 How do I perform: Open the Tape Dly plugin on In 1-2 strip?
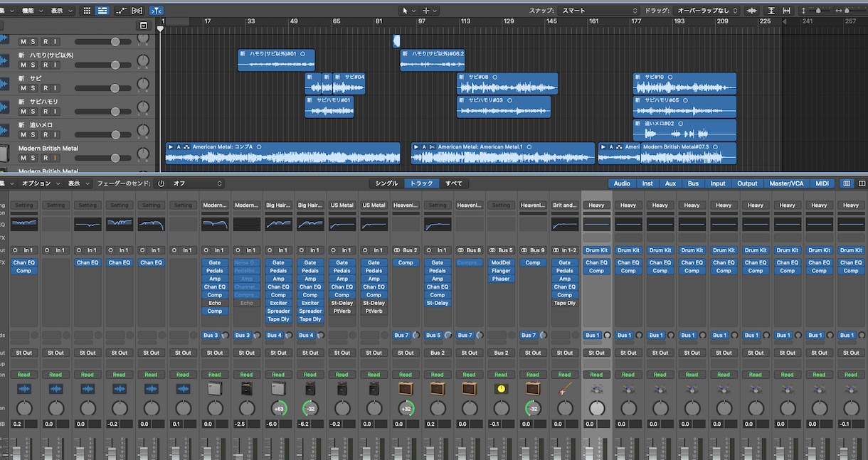click(x=565, y=303)
